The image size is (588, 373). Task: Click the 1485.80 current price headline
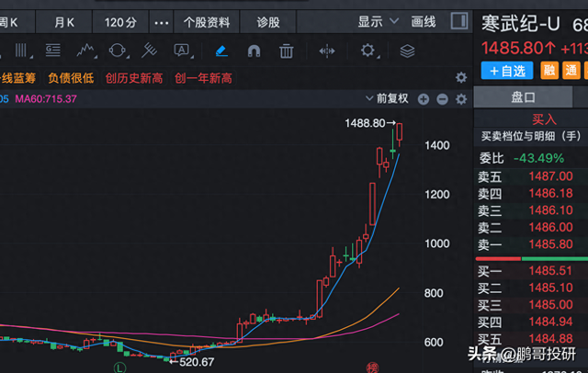click(513, 48)
